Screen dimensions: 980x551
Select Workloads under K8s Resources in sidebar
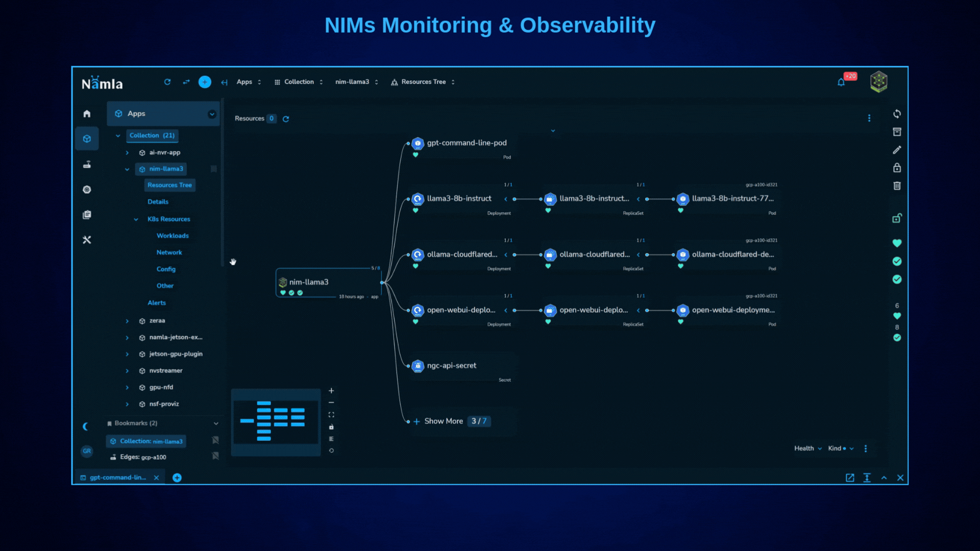tap(173, 235)
